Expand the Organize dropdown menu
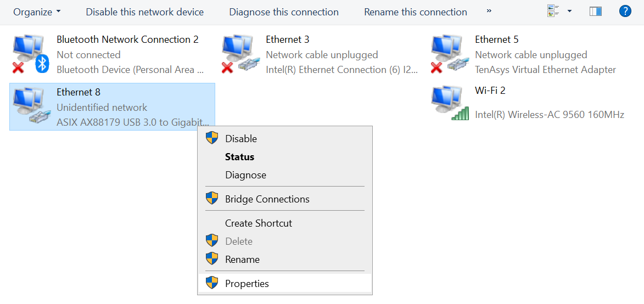Image resolution: width=644 pixels, height=304 pixels. pyautogui.click(x=37, y=12)
